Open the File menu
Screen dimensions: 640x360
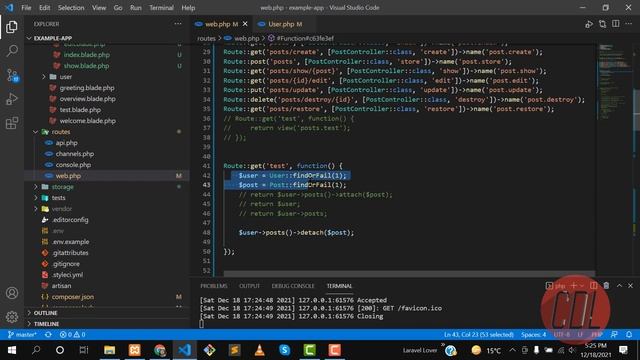pos(26,8)
